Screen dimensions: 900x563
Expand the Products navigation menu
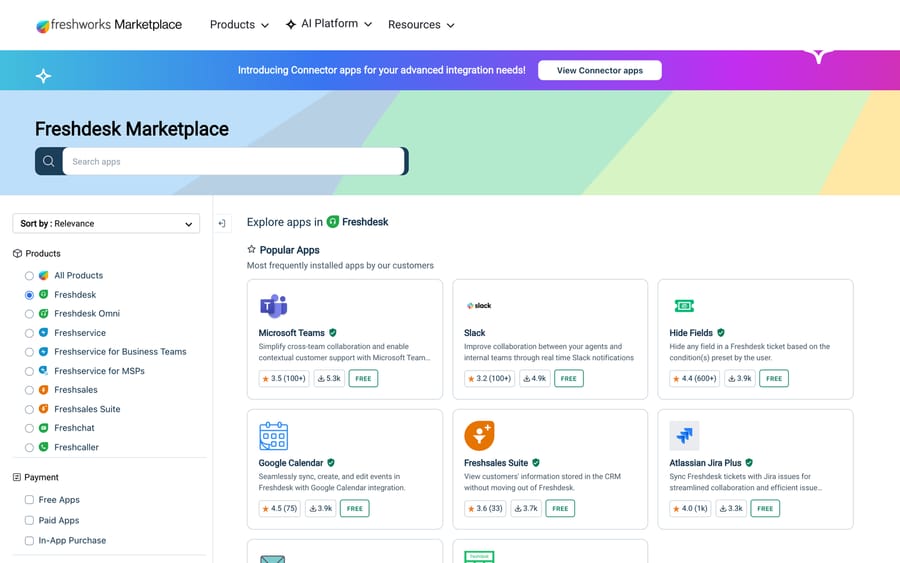click(239, 25)
